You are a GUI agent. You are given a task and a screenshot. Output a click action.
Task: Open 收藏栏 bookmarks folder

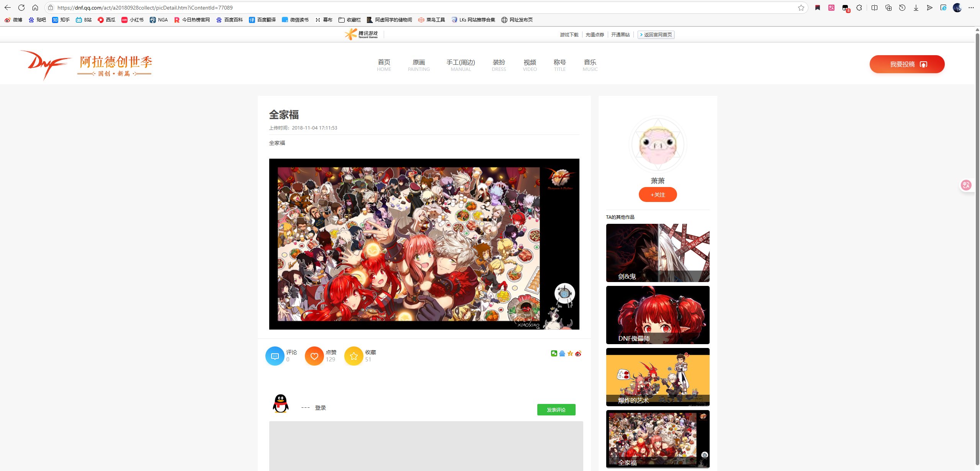350,20
